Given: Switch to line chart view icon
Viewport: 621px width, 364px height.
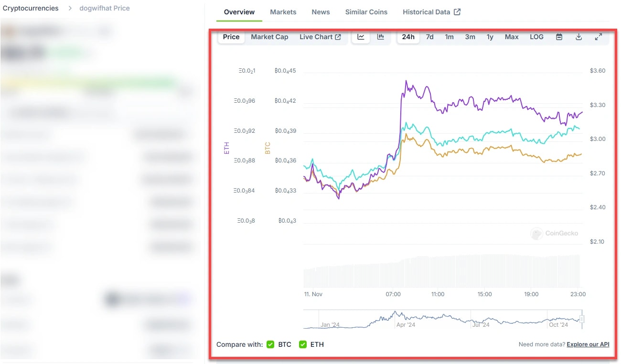Looking at the screenshot, I should click(x=361, y=37).
